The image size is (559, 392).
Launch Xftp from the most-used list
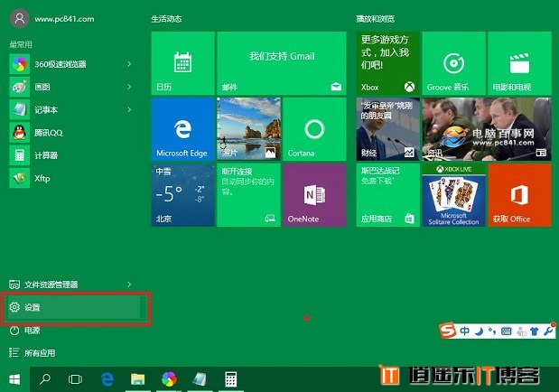[x=71, y=178]
